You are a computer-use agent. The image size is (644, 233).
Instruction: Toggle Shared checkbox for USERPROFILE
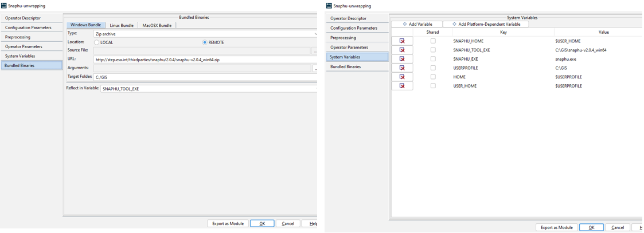433,68
